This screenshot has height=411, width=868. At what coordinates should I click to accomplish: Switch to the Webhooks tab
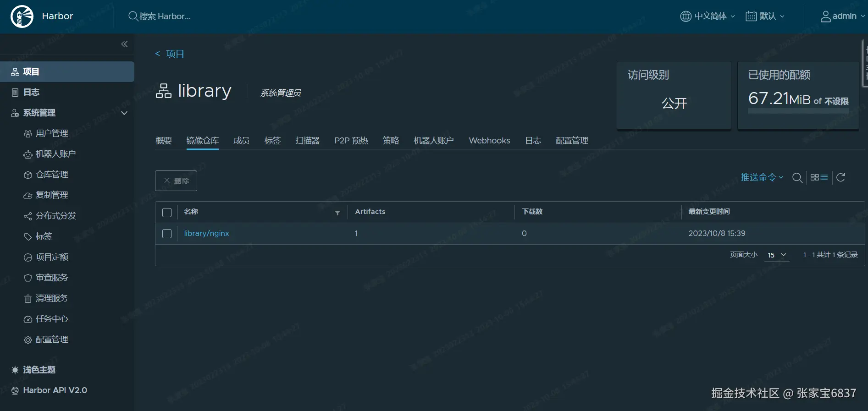489,141
